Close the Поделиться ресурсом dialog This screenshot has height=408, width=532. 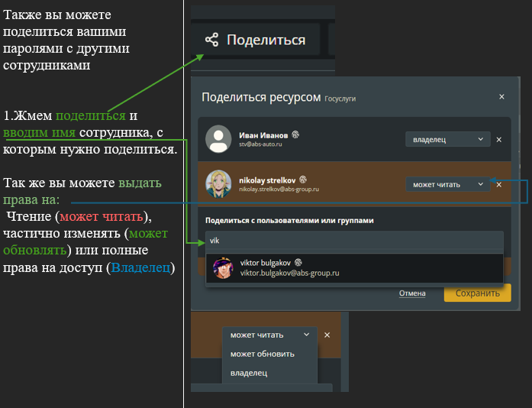[501, 97]
